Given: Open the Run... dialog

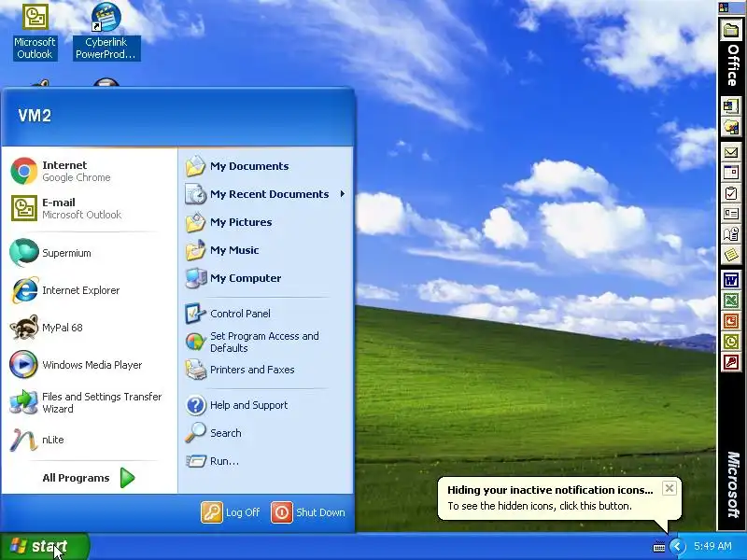Looking at the screenshot, I should tap(266, 461).
